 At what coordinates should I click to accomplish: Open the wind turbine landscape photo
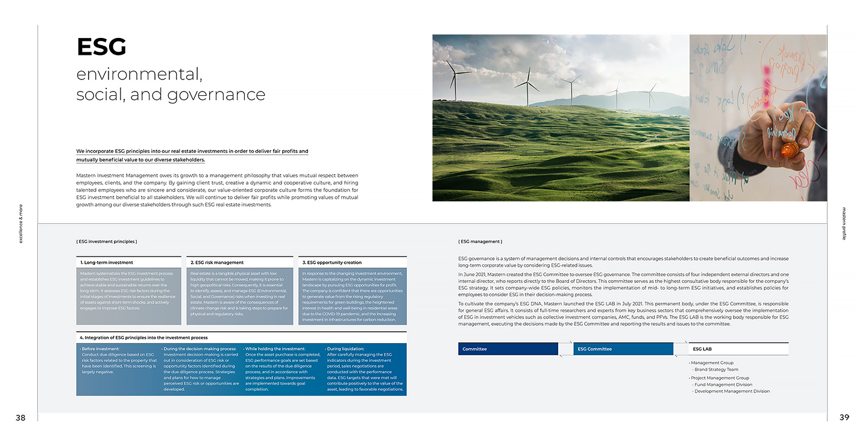561,117
